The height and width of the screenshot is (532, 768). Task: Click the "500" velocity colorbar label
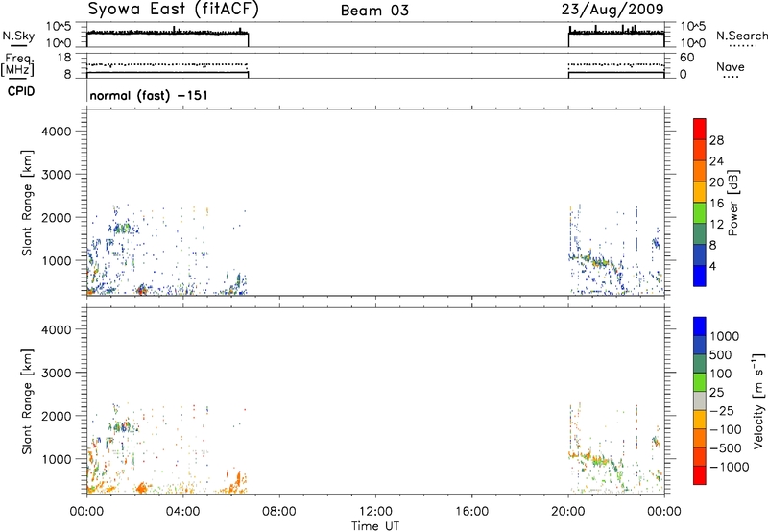point(722,355)
